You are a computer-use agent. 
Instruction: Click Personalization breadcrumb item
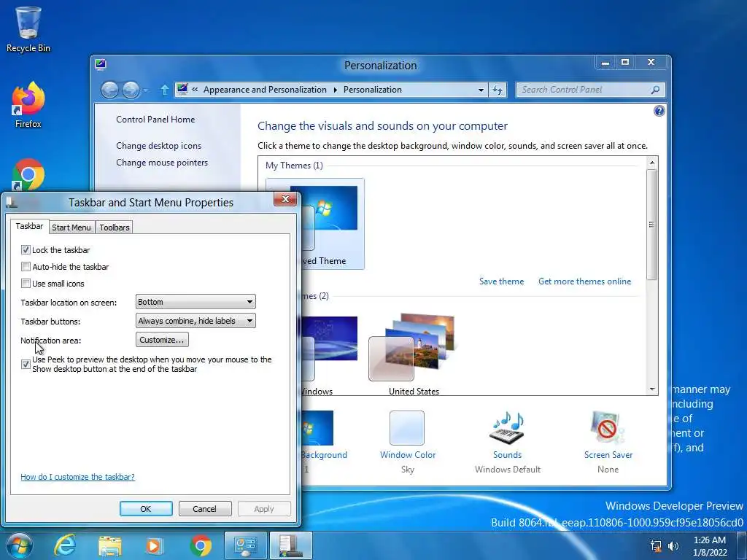[373, 90]
